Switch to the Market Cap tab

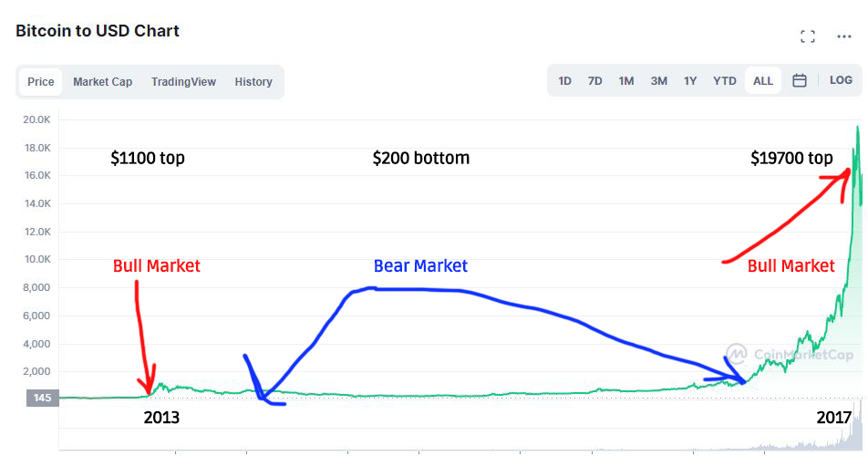click(102, 82)
